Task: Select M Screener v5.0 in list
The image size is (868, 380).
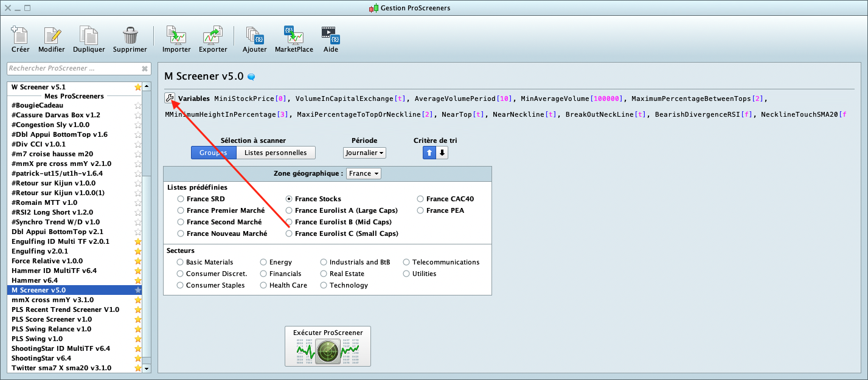Action: click(75, 290)
